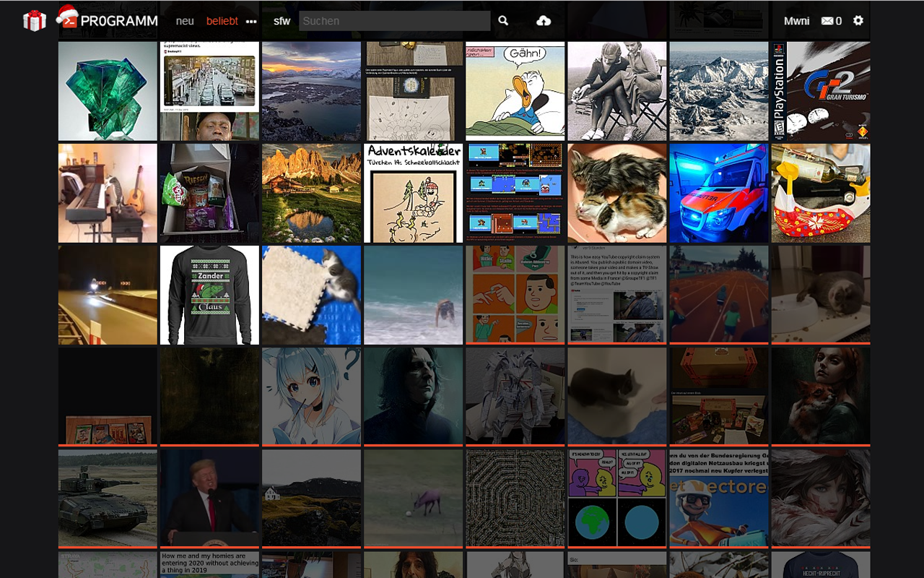This screenshot has height=578, width=924.
Task: Open the piano and guitar room thumbnail
Action: (108, 193)
